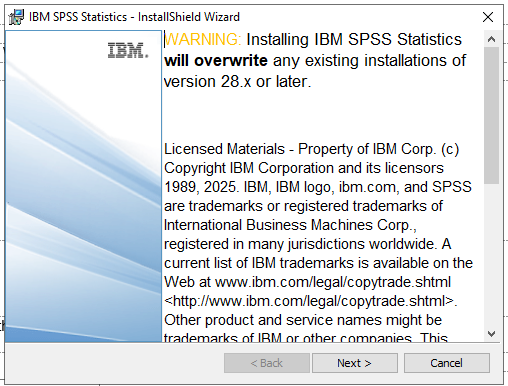Click the www.ibm.com/legal/copytrade.shtml address
Screen dimensions: 508x386
(x=333, y=282)
